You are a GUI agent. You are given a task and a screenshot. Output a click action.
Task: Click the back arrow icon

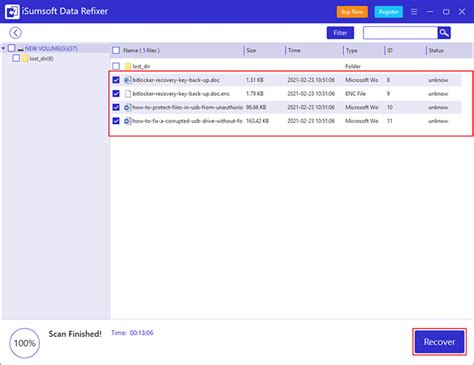tap(15, 33)
